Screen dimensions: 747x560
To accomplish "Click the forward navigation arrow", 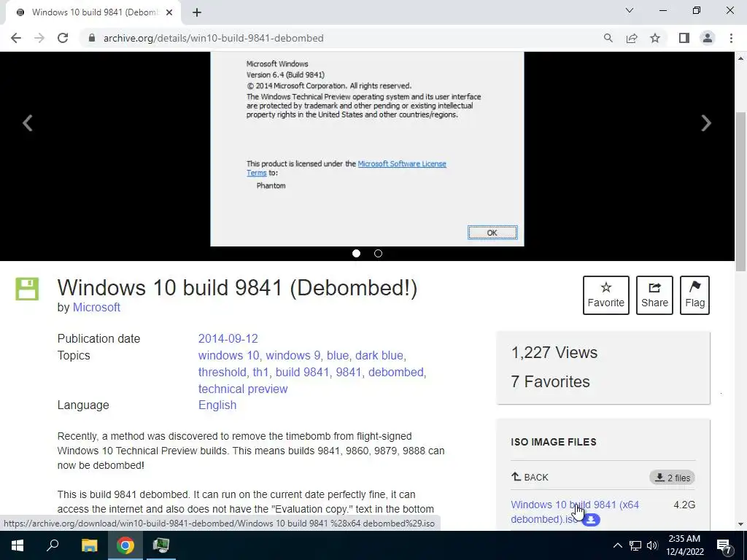I will 39,38.
